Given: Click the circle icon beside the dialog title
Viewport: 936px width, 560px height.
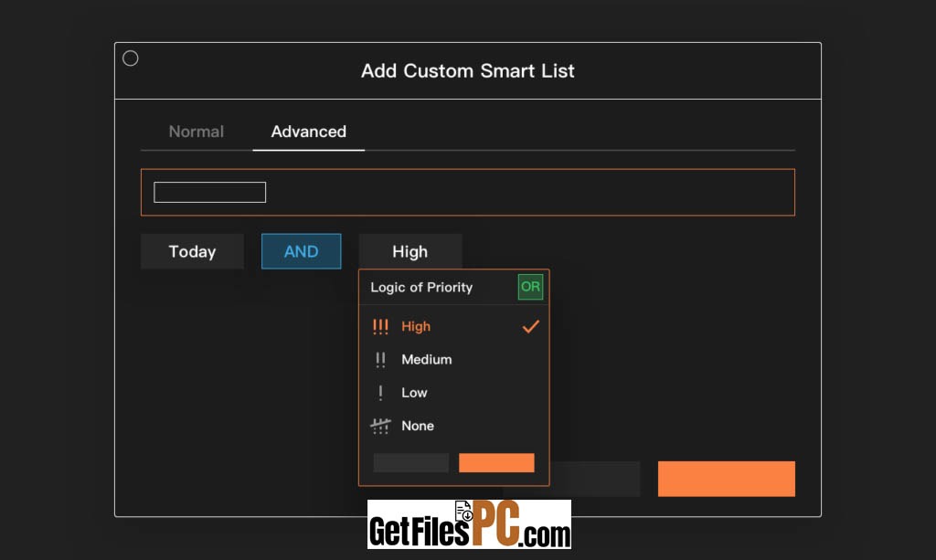Looking at the screenshot, I should tap(130, 58).
